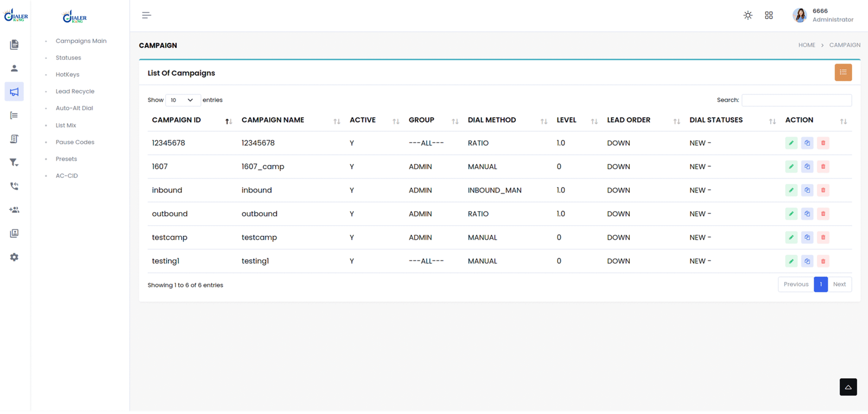Expand the 6666 Administrator profile menu

[x=822, y=15]
